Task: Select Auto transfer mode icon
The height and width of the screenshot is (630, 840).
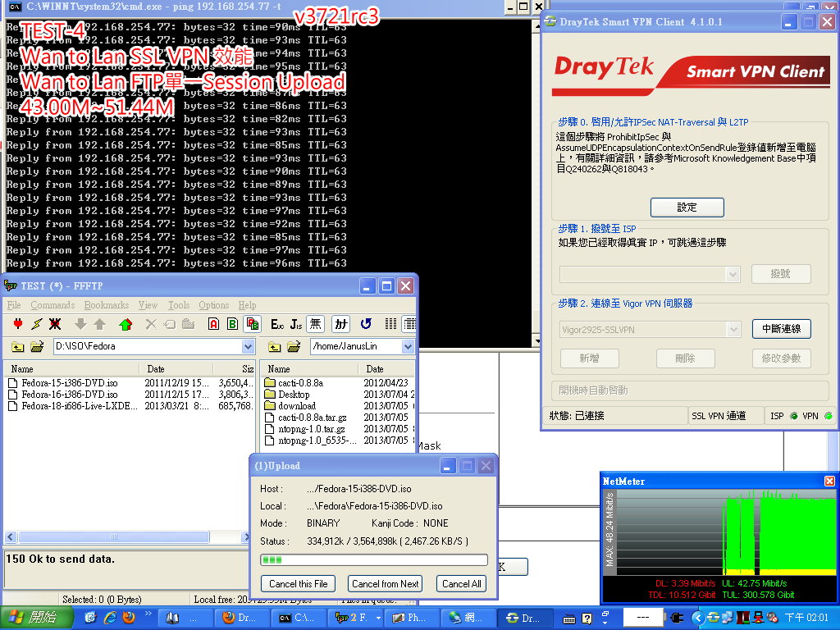Action: [x=253, y=323]
